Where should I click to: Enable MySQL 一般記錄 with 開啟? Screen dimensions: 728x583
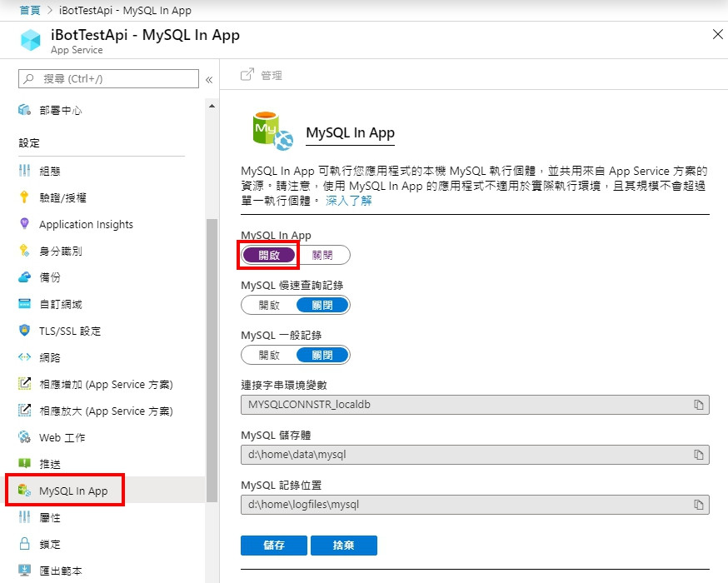[x=269, y=355]
